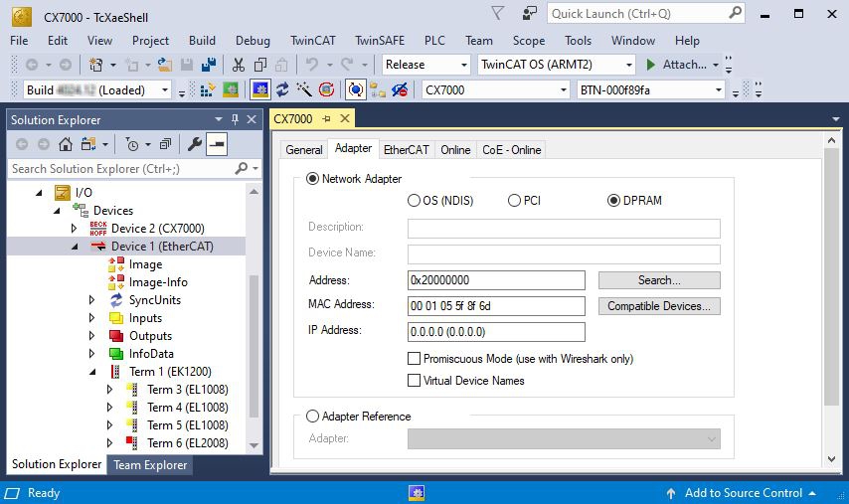The width and height of the screenshot is (849, 504).
Task: Click the Save All toolbar icon
Action: coord(209,65)
